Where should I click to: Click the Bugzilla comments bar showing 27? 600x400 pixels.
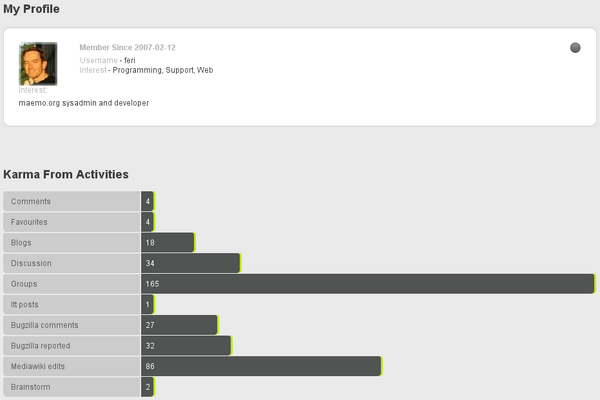179,325
